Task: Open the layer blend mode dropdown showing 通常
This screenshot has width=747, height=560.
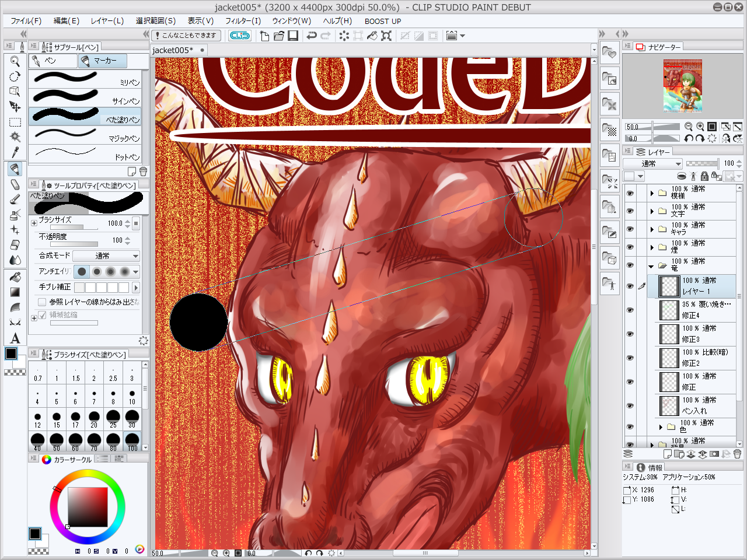Action: point(652,164)
